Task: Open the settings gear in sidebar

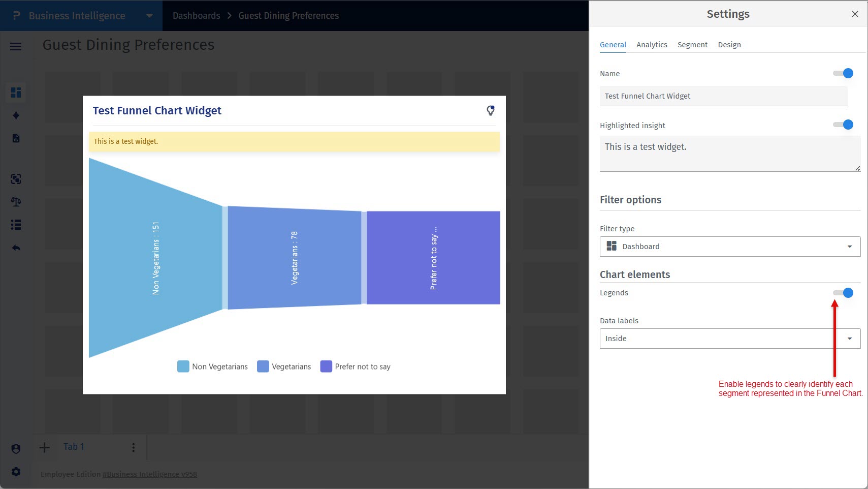Action: 16,472
